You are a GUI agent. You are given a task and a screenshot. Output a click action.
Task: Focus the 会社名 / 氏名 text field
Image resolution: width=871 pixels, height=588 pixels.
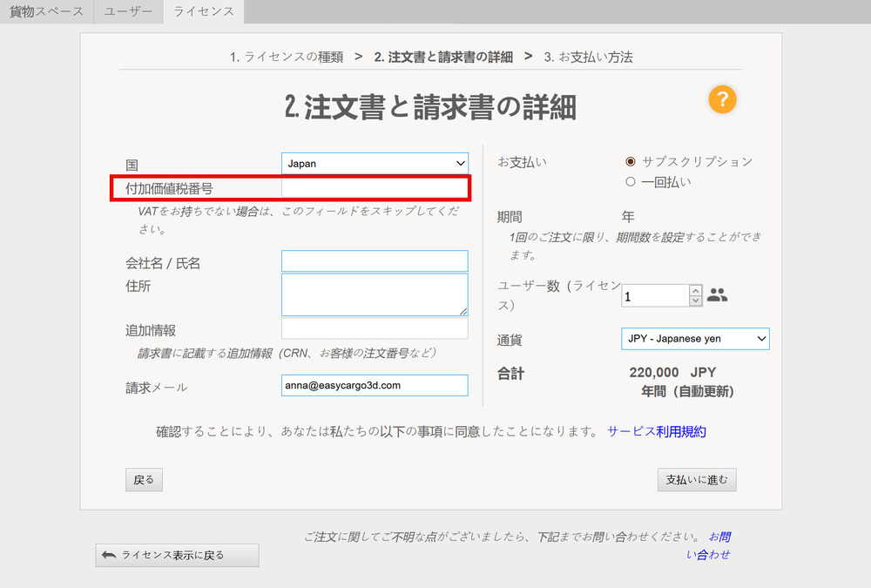click(x=375, y=261)
